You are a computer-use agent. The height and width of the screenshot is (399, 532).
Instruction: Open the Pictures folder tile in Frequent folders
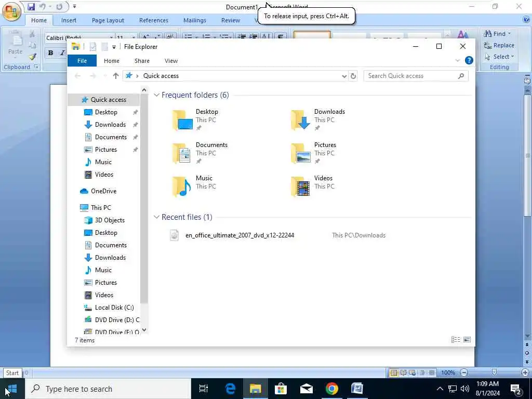click(x=313, y=153)
